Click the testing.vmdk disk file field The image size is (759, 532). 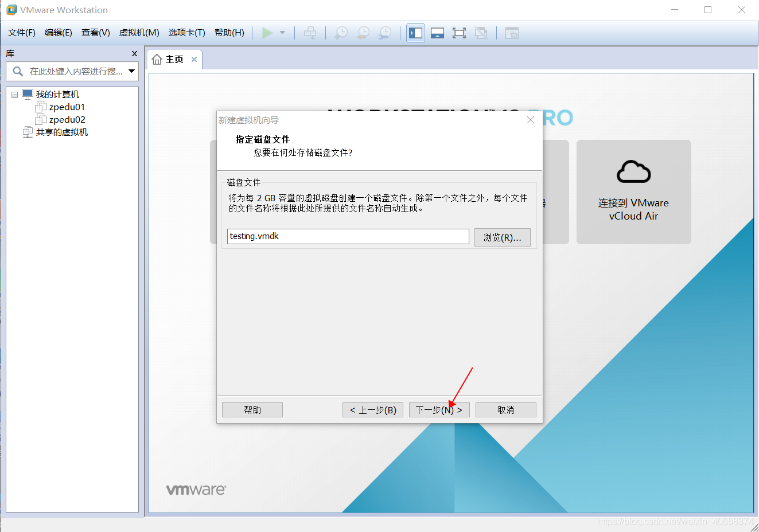pos(348,236)
